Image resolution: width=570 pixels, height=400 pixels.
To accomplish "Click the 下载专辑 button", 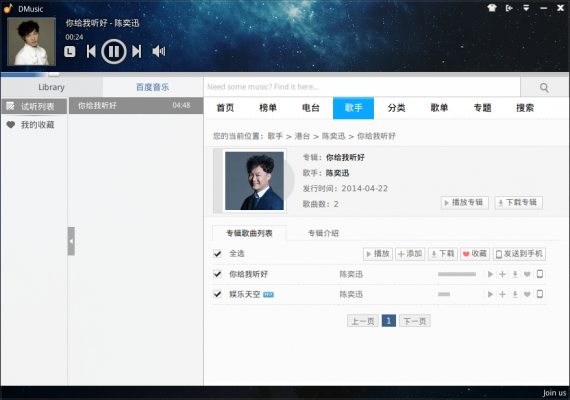I will pos(519,203).
